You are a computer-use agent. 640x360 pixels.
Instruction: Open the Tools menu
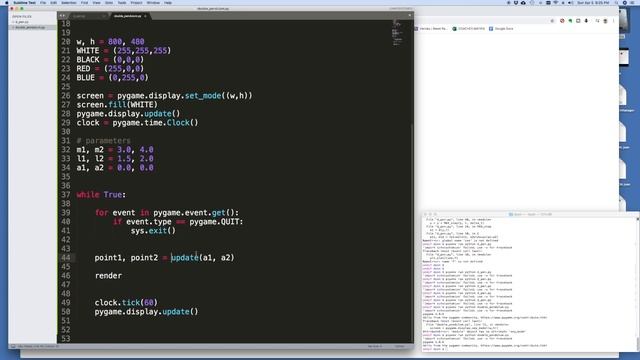[122, 2]
